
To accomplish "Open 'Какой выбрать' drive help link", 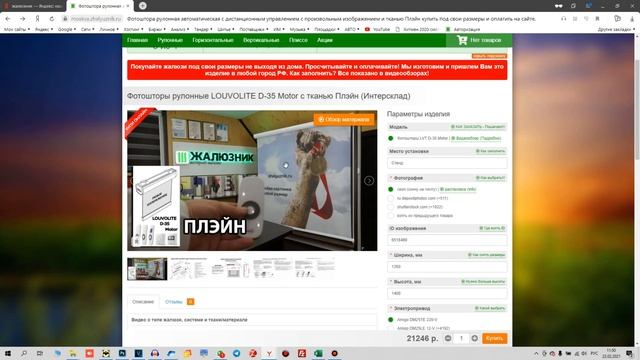I will pyautogui.click(x=490, y=308).
